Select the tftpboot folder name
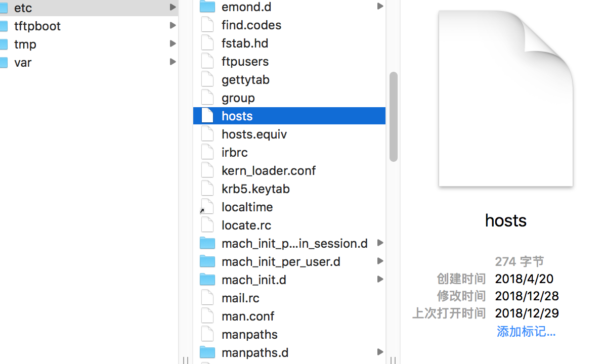Screen dimensions: 602x364 [x=37, y=26]
